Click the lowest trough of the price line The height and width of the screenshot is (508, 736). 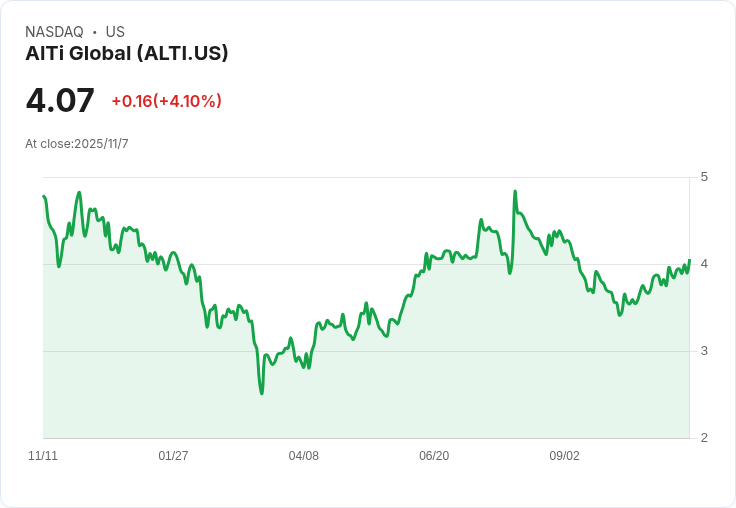261,393
